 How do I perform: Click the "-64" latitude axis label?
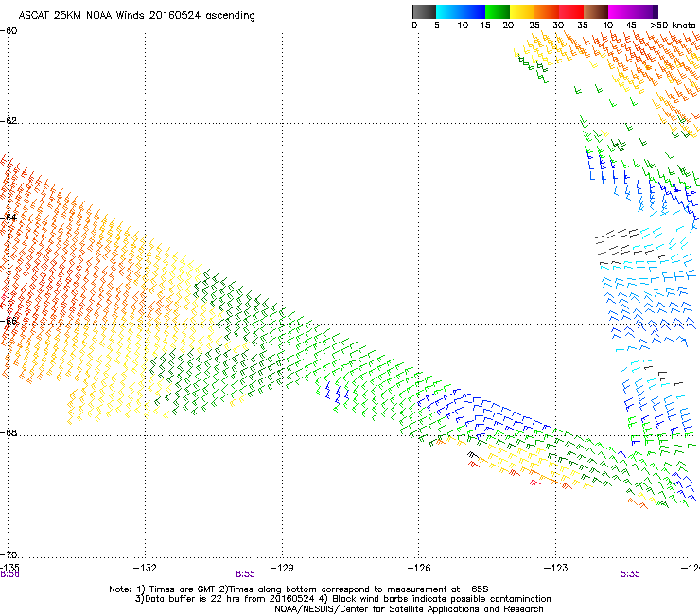point(9,218)
